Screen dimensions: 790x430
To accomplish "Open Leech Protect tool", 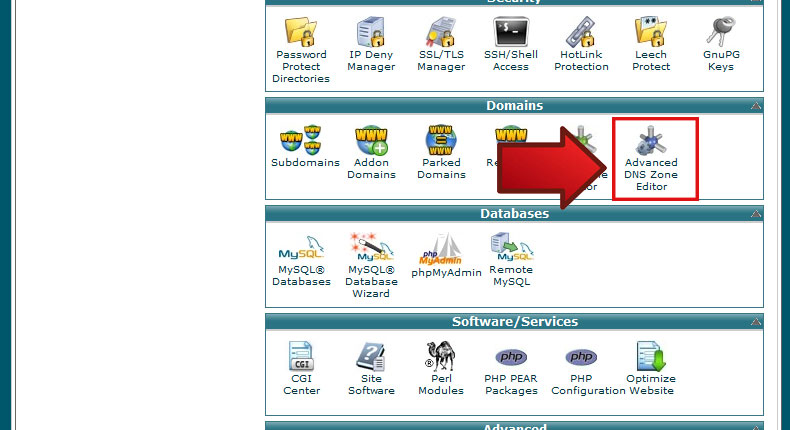I will click(650, 31).
